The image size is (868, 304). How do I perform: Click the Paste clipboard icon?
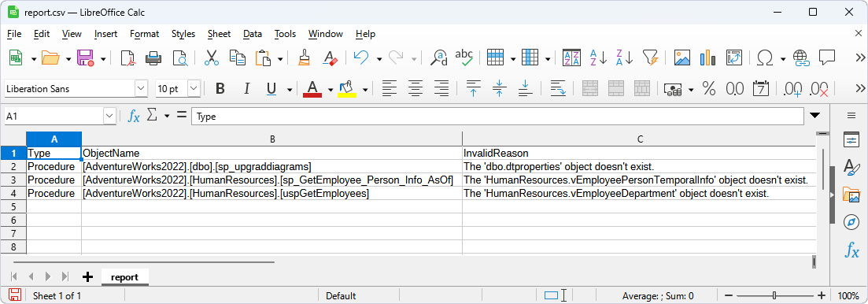point(263,57)
